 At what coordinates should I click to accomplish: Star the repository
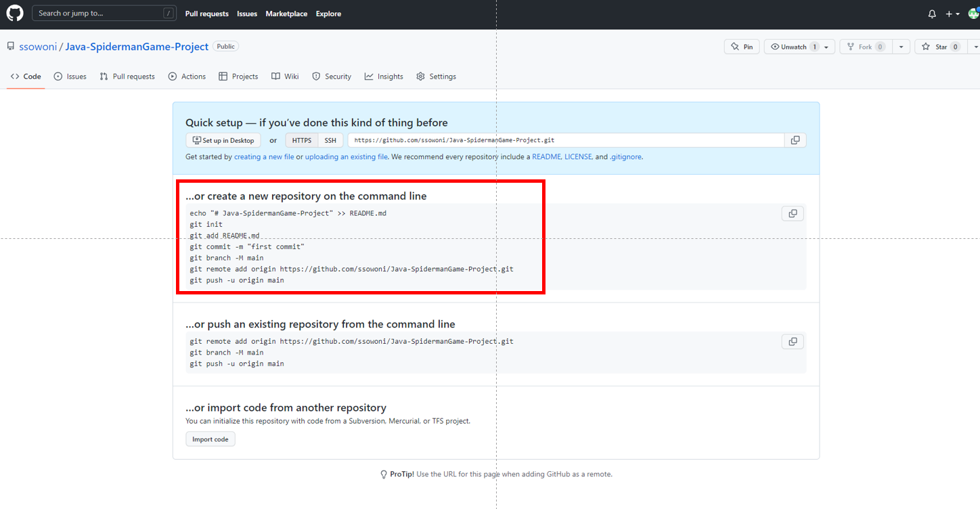coord(940,47)
